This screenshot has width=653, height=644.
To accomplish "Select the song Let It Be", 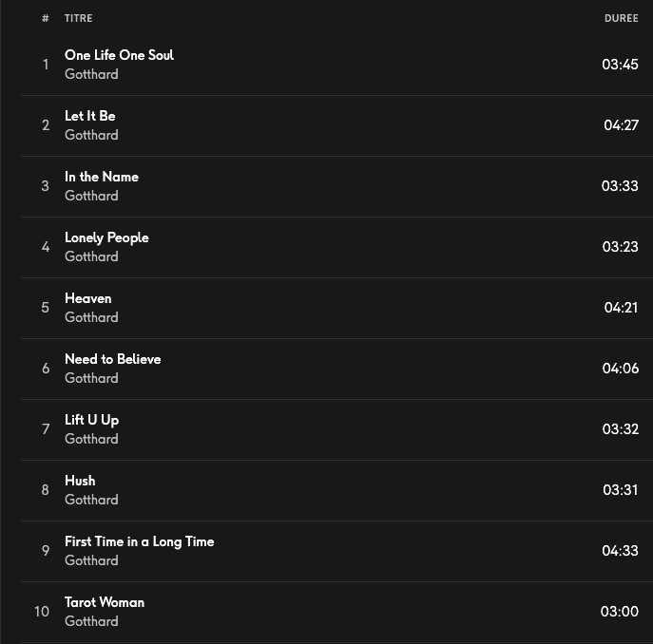I will [x=89, y=116].
